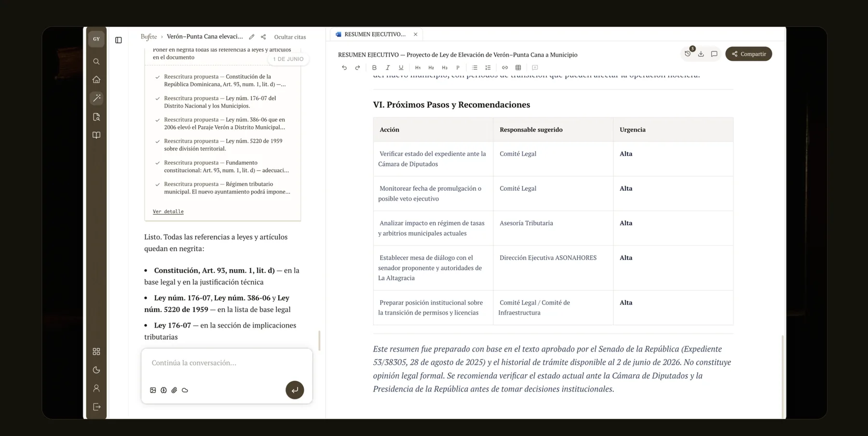
Task: Toggle dark mode with the moon icon
Action: click(96, 370)
